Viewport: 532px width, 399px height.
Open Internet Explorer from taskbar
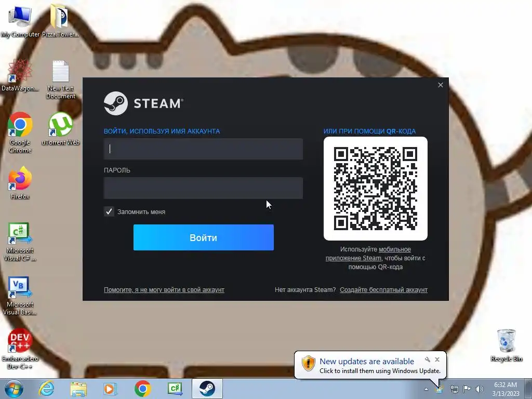pyautogui.click(x=46, y=389)
